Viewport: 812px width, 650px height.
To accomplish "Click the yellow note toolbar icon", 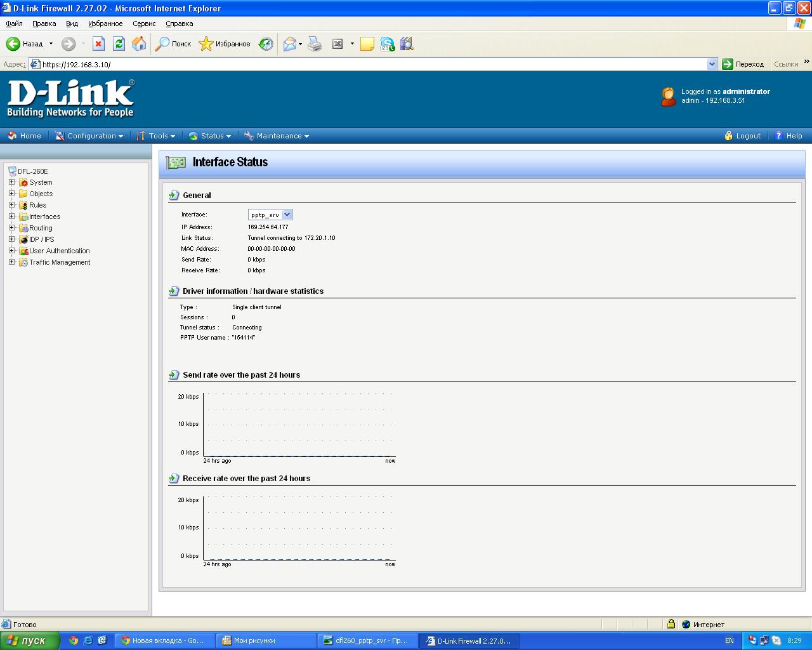I will pos(367,44).
